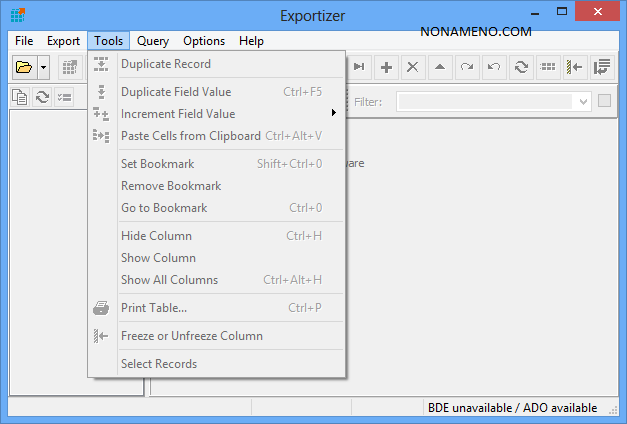The height and width of the screenshot is (424, 627).
Task: Open the Options menu
Action: [204, 41]
